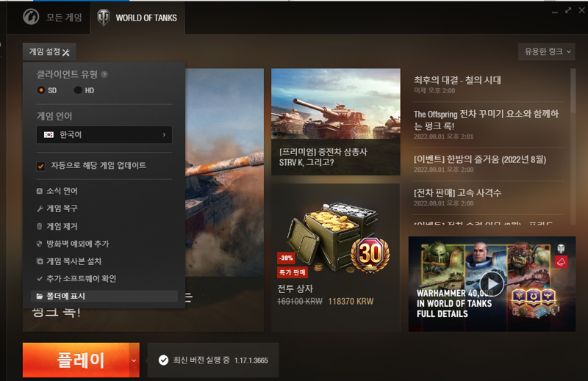Click the copy icon beside 게임 복사본 설치

[x=40, y=261]
